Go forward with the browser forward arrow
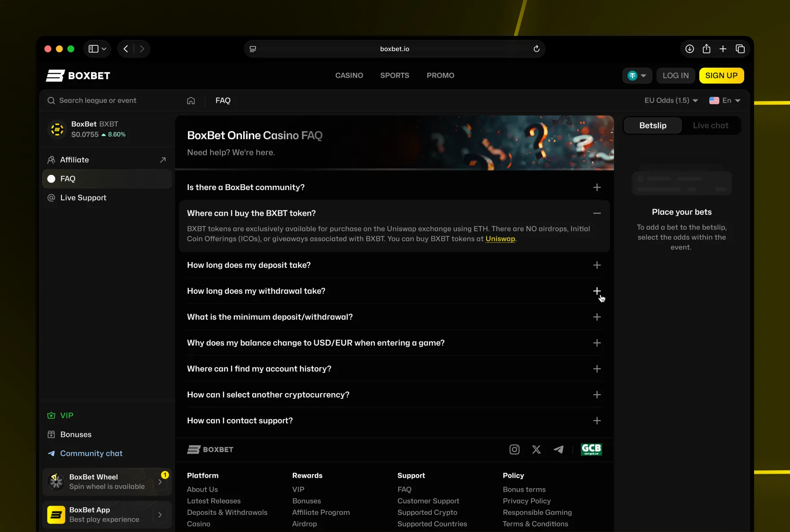This screenshot has height=532, width=790. [142, 49]
